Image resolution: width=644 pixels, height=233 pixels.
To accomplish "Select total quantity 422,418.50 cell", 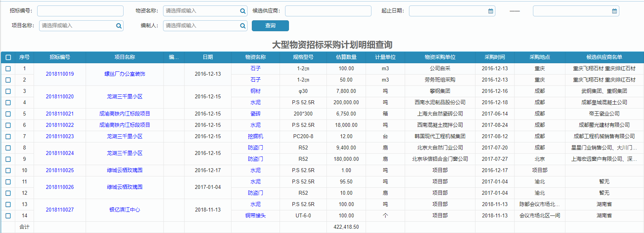I will click(346, 227).
